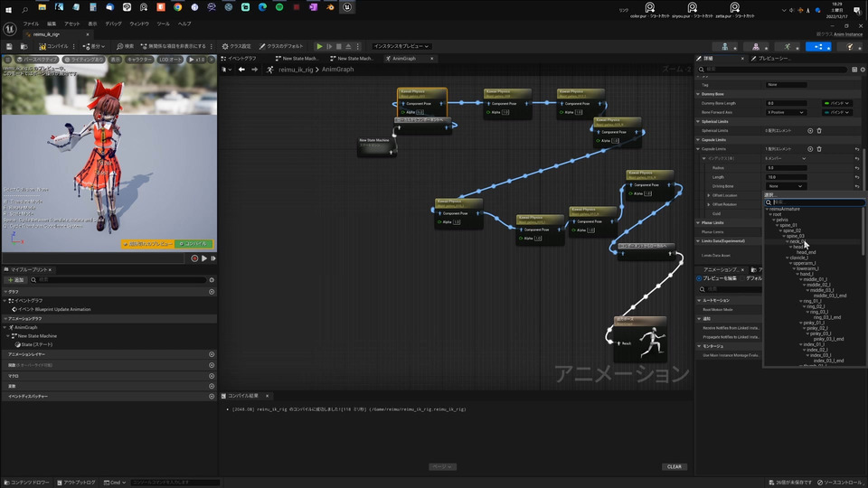Switch to the イベントグラフ tab
The image size is (868, 488).
(x=242, y=58)
